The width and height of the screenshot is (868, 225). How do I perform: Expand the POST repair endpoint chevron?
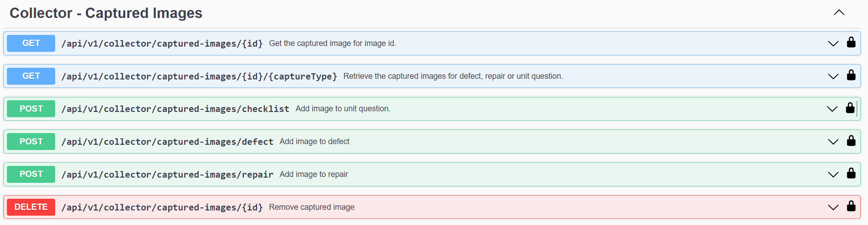point(833,175)
